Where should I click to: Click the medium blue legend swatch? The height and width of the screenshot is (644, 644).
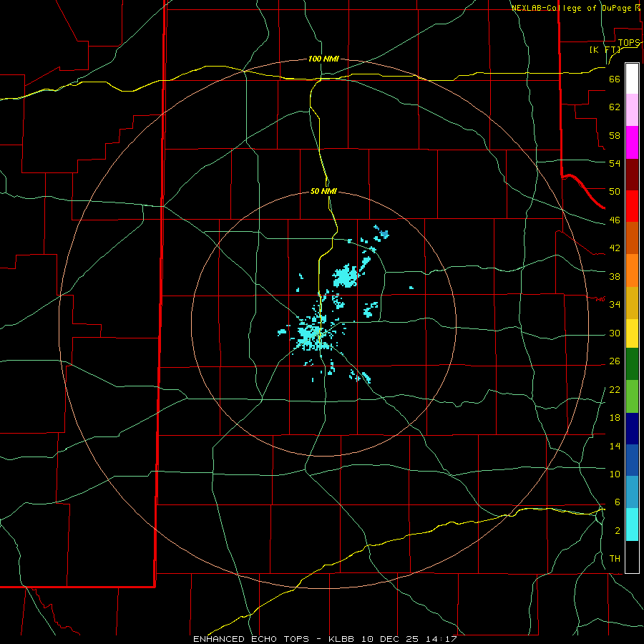632,460
